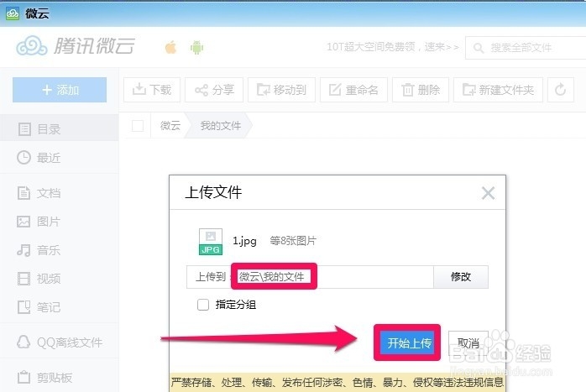Click the JPG file thumbnail icon
This screenshot has height=392, width=586.
click(211, 242)
